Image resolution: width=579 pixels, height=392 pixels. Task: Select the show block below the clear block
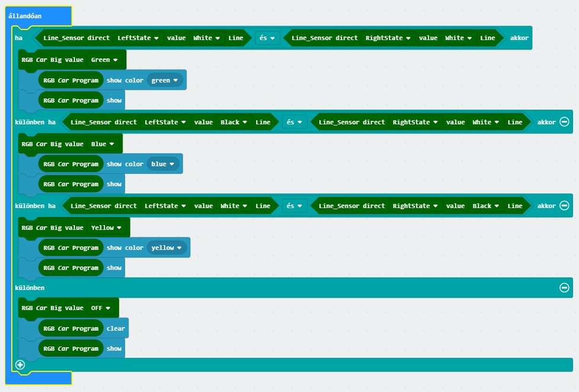(x=114, y=348)
